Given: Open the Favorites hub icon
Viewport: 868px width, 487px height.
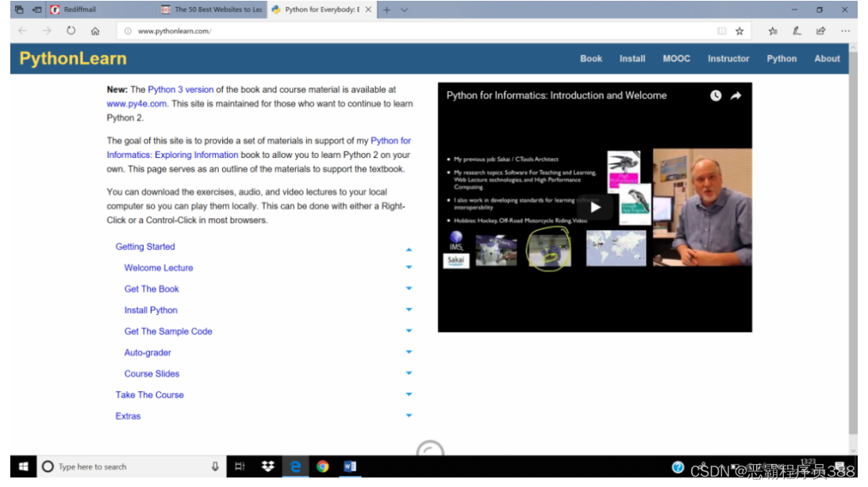Looking at the screenshot, I should click(x=773, y=31).
